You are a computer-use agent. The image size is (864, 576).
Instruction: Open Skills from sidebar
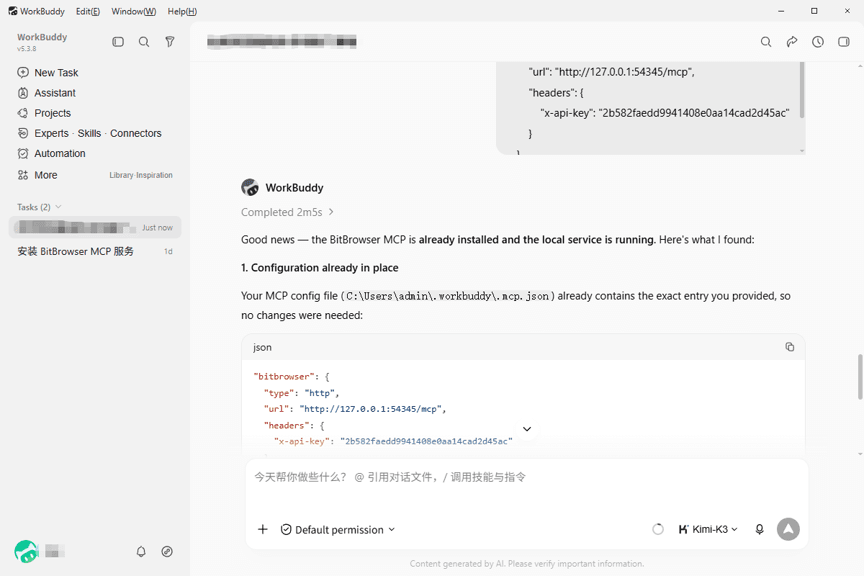(89, 133)
